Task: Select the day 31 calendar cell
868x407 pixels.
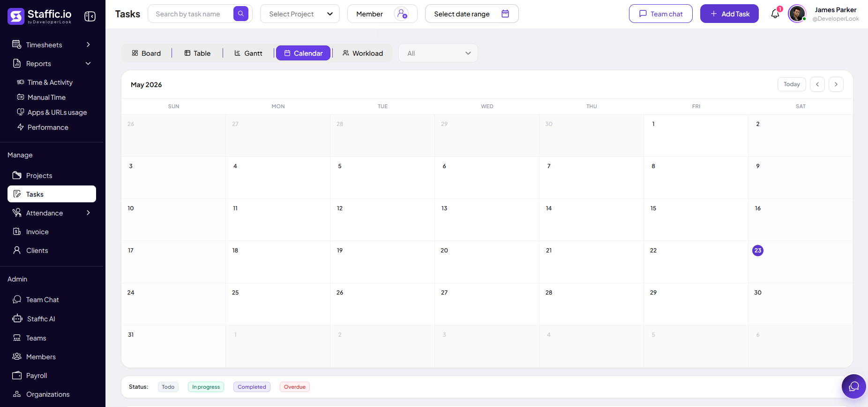Action: pyautogui.click(x=173, y=346)
